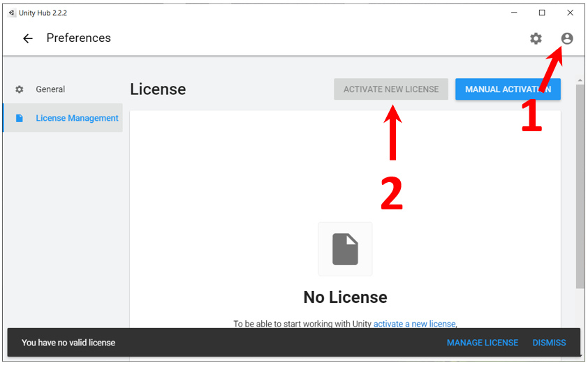Click the 'Preferences' header title

[x=78, y=38]
